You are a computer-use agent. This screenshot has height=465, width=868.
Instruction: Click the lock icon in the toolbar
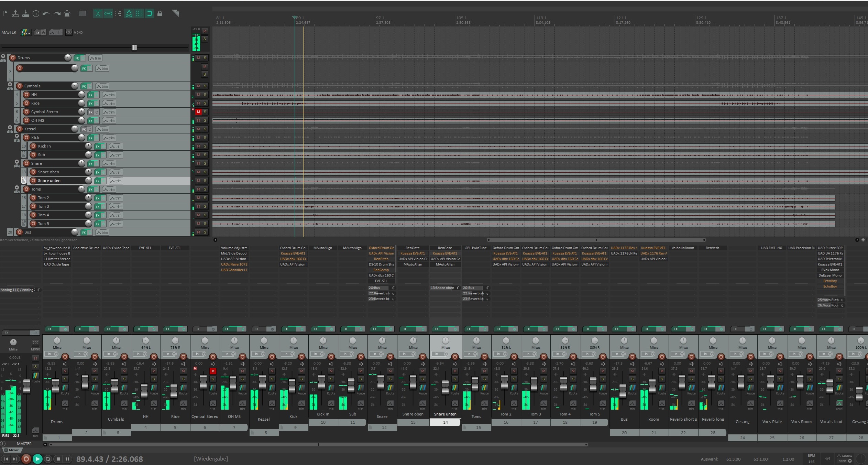click(160, 14)
